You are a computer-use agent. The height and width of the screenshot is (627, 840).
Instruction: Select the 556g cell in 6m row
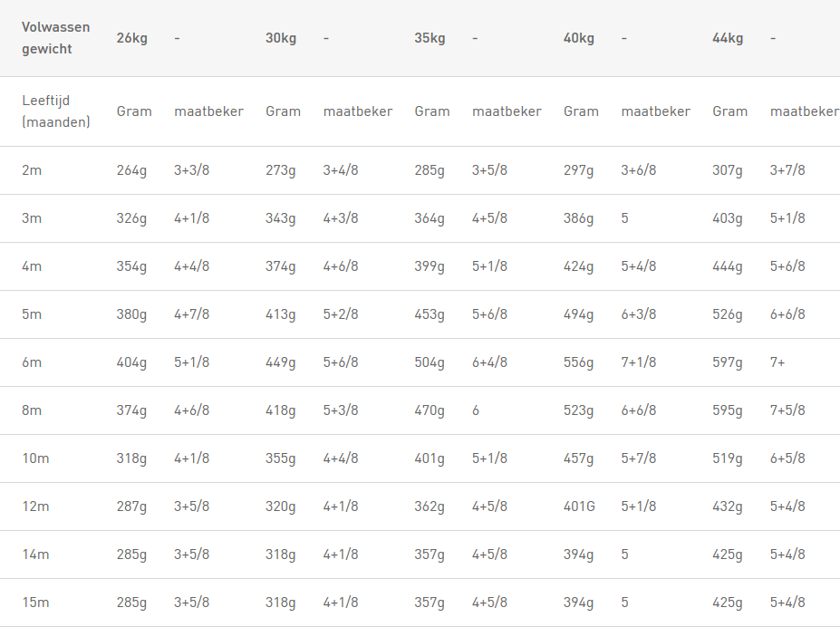pos(578,362)
